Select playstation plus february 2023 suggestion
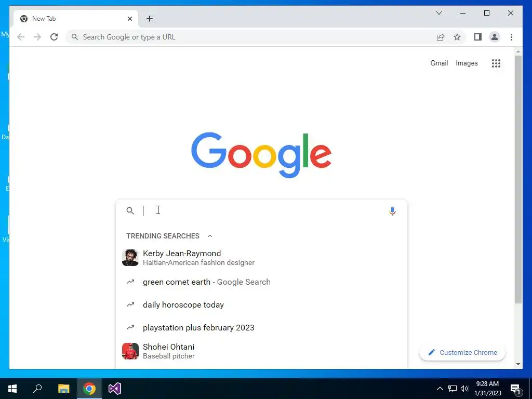Screen dimensions: 532x399 [261, 327]
